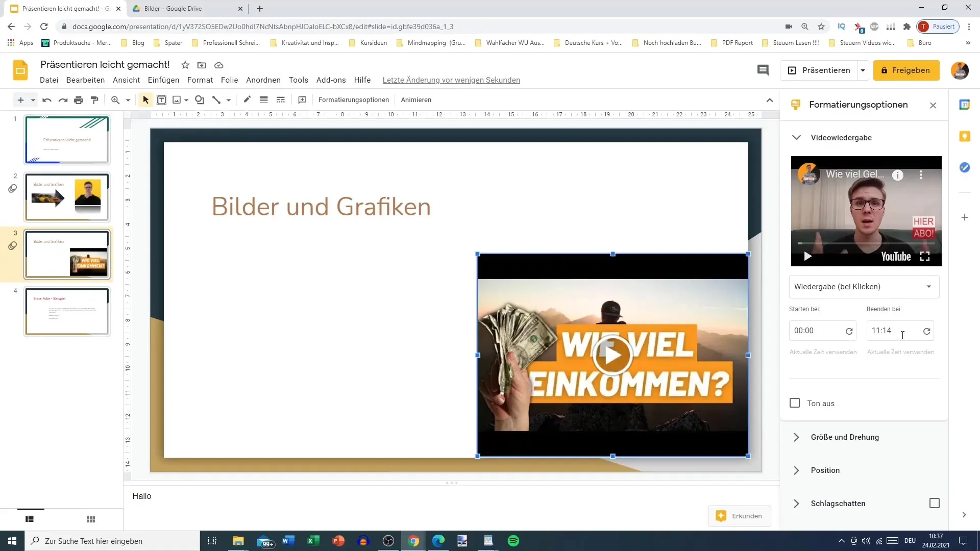This screenshot has width=980, height=551.
Task: Select the text box tool
Action: 161,100
